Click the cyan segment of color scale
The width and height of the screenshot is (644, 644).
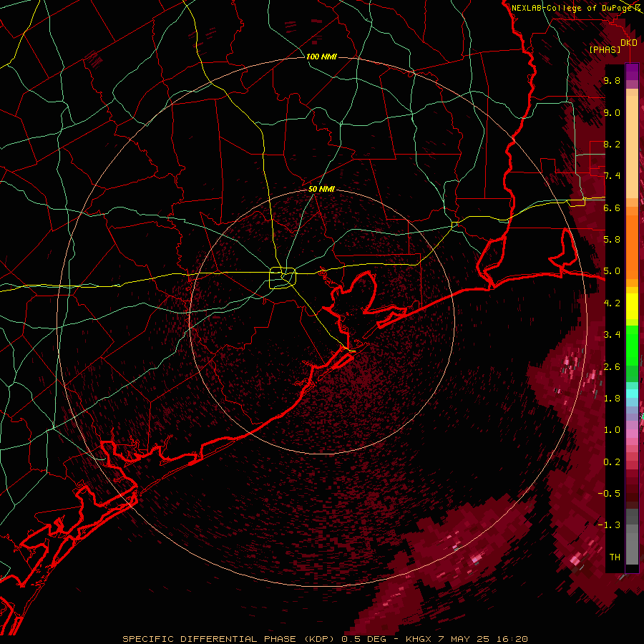[632, 393]
